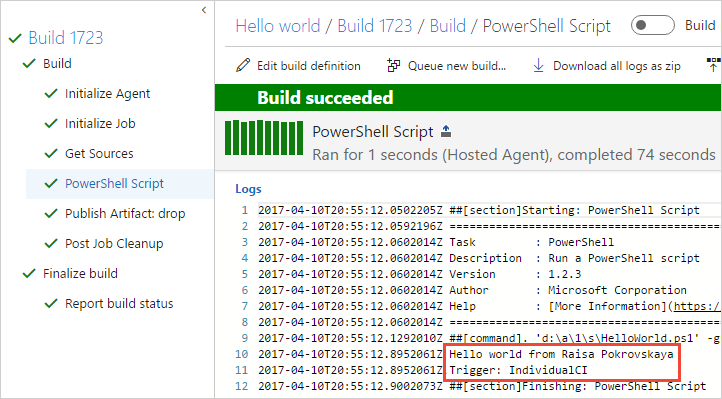This screenshot has width=722, height=399.
Task: Click the Hello world breadcrumb link
Action: point(278,26)
